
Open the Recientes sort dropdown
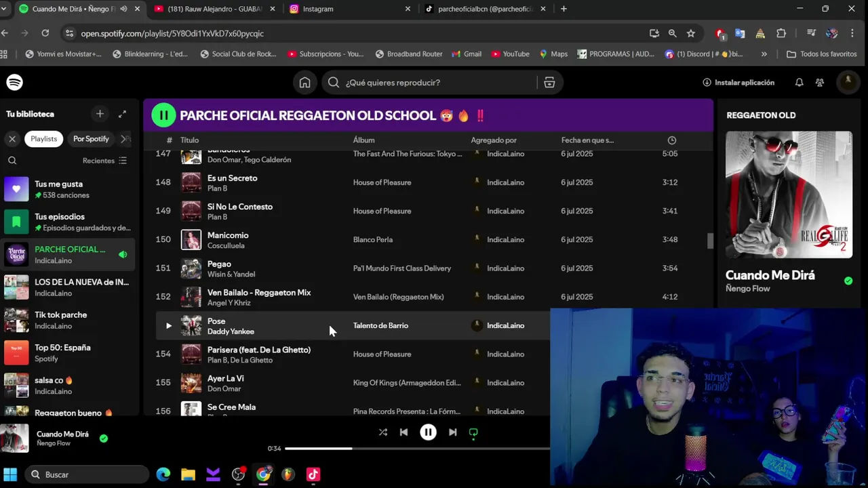104,161
